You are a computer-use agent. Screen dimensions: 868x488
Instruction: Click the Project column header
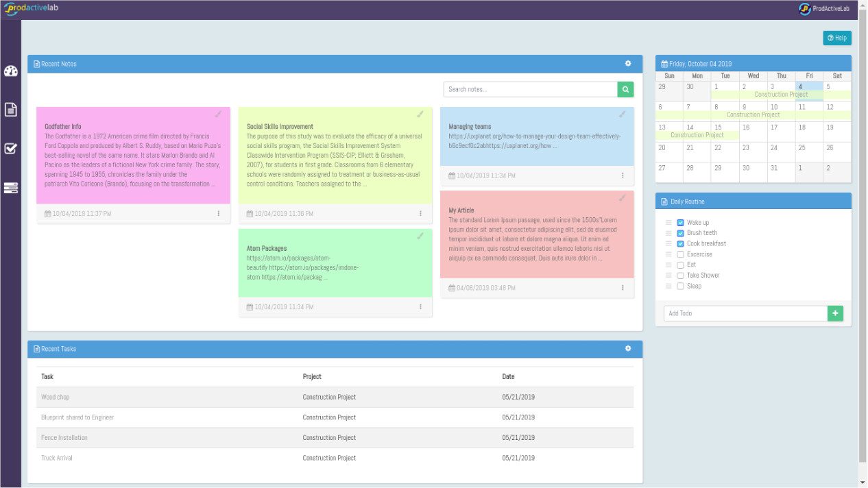(x=312, y=376)
